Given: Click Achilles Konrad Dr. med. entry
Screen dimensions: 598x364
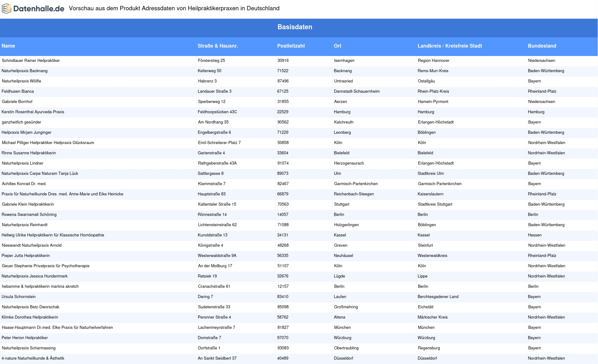Looking at the screenshot, I should coord(24,184).
